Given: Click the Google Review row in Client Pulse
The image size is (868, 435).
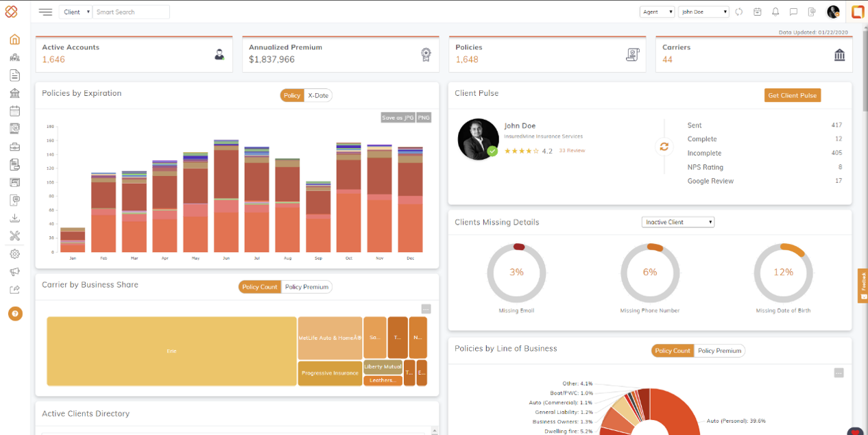Looking at the screenshot, I should tap(764, 181).
